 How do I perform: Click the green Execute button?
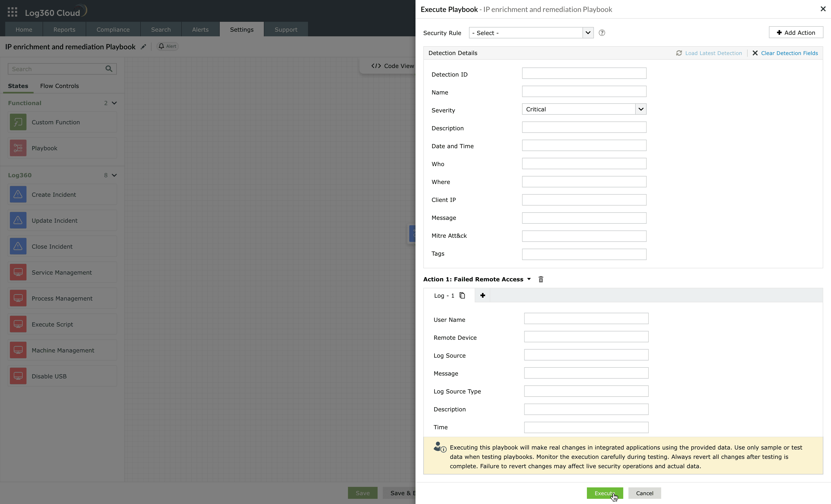coord(605,493)
